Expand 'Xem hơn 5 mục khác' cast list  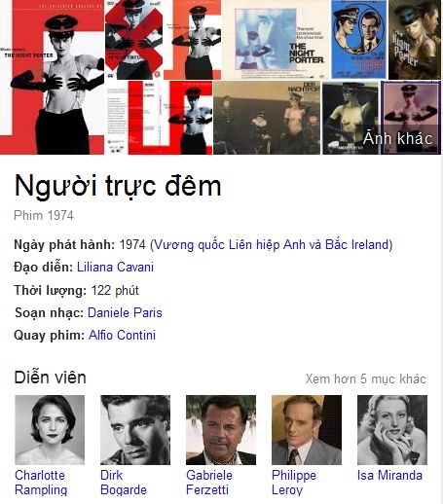365,378
